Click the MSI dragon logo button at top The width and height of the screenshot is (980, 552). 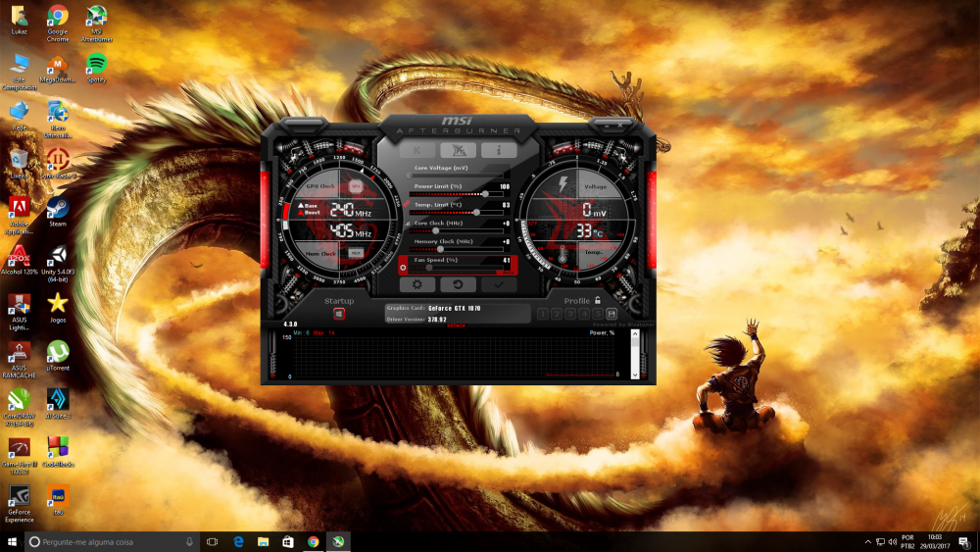(x=458, y=150)
